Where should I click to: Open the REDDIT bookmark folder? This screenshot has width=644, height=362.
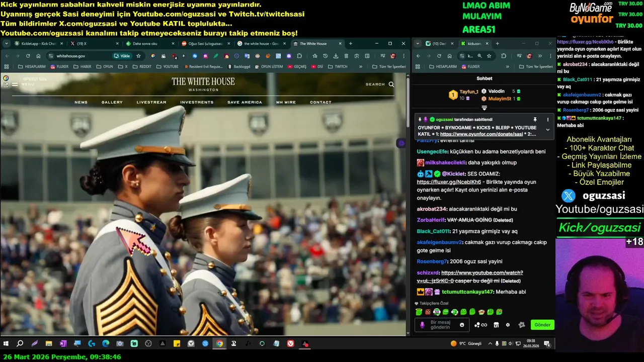[142, 66]
